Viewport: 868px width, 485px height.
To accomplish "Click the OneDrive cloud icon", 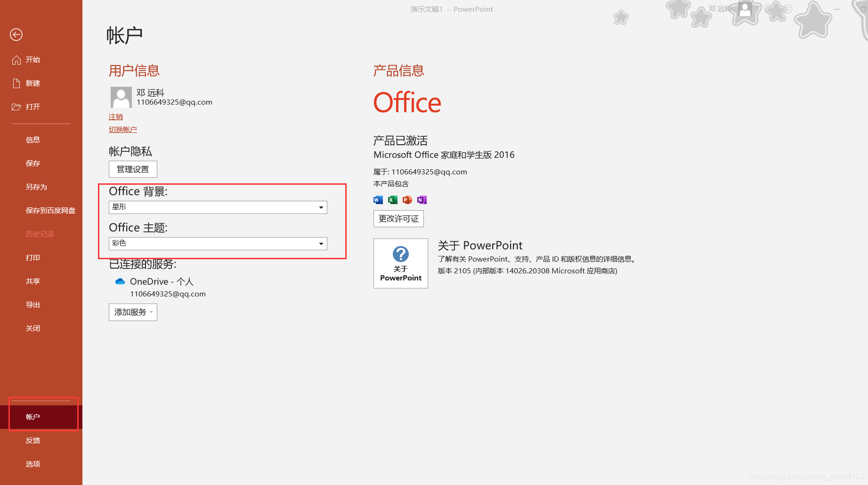I will click(120, 281).
